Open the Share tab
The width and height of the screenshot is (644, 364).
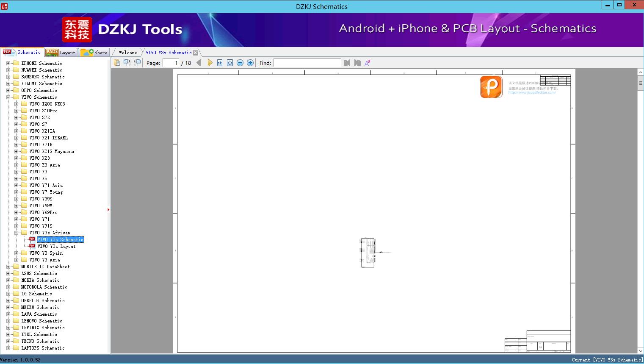pos(94,52)
